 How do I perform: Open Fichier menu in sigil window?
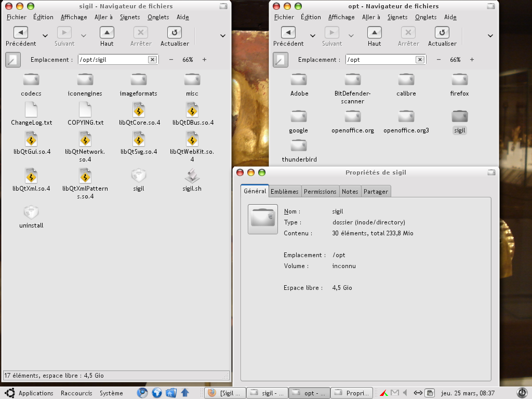coord(16,17)
